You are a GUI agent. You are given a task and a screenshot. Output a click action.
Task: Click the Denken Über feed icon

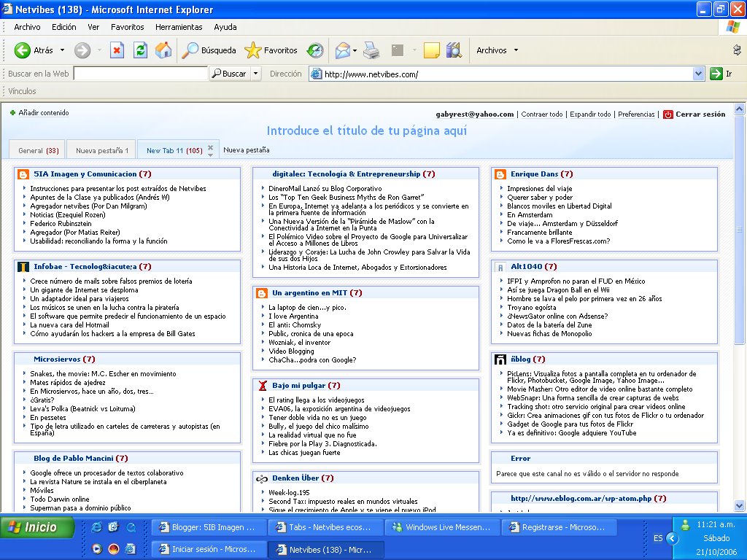(x=262, y=478)
